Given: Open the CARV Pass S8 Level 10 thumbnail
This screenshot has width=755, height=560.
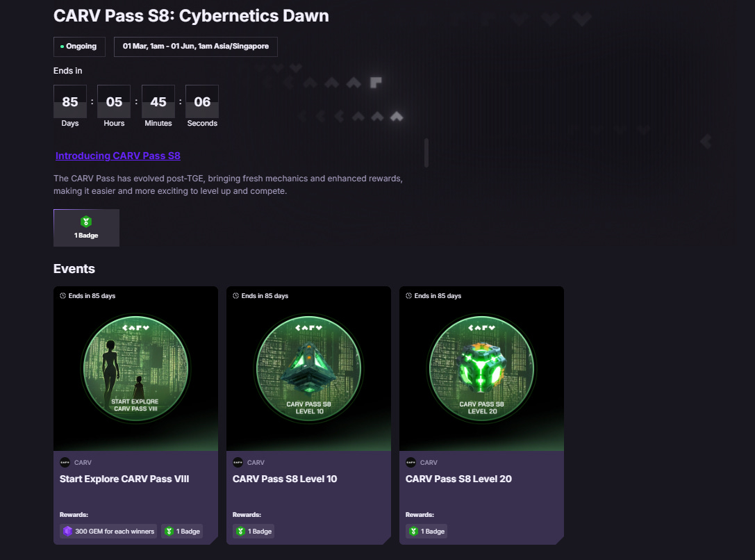Looking at the screenshot, I should 308,369.
